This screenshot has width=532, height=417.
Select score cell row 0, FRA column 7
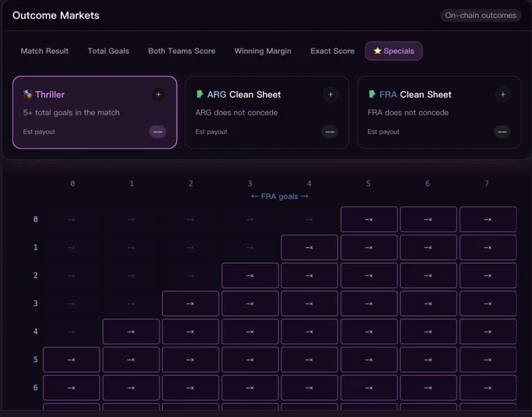[x=488, y=220]
